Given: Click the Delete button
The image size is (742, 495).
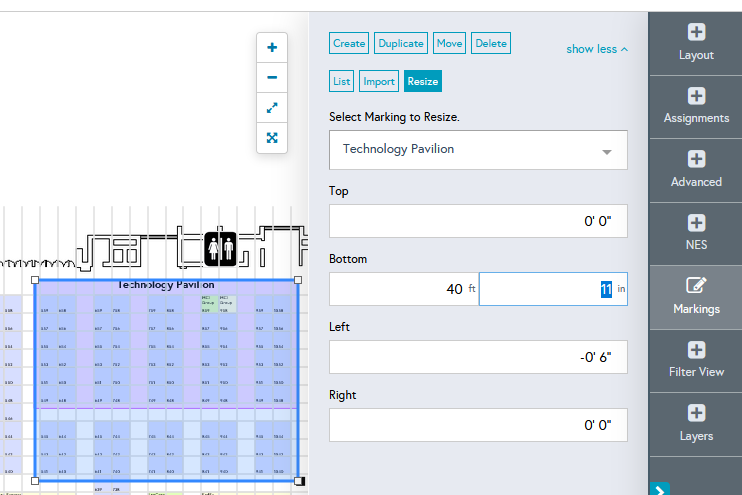Looking at the screenshot, I should click(x=491, y=43).
